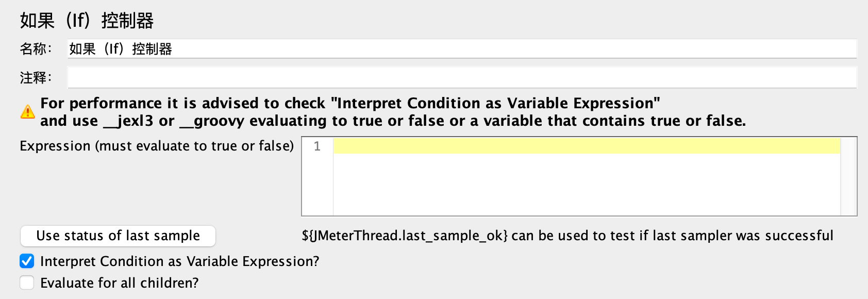Click the "Interpret Condition as Variable Expression?" label text
868x299 pixels.
(x=179, y=261)
